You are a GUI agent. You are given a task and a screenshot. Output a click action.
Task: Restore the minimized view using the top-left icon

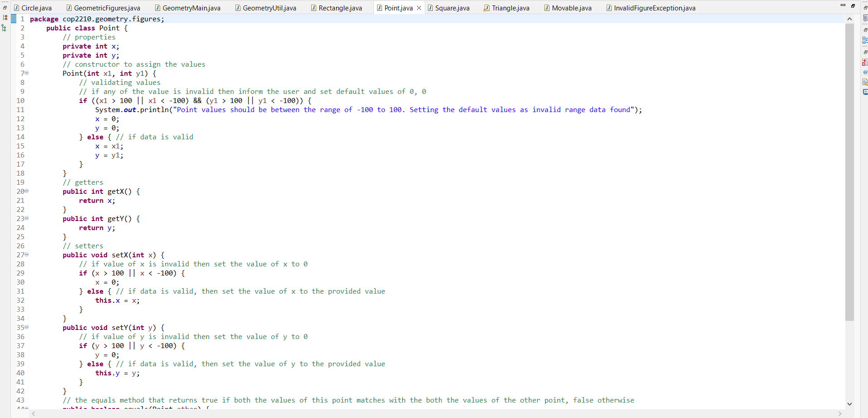coord(5,8)
